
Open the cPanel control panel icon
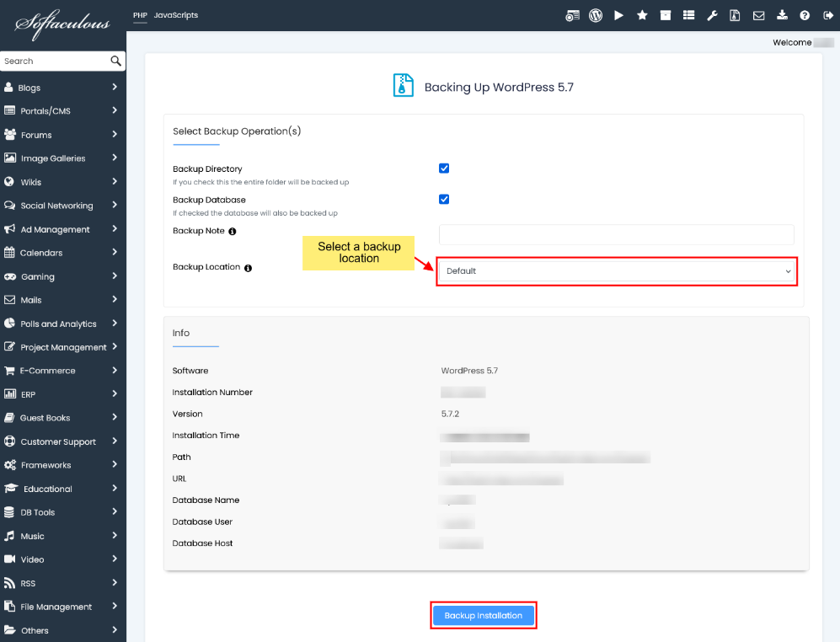click(572, 15)
